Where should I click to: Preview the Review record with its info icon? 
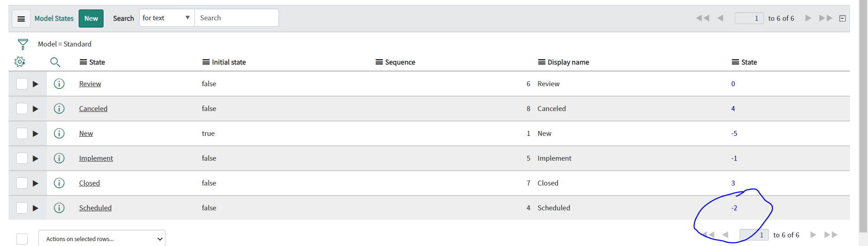[x=59, y=84]
